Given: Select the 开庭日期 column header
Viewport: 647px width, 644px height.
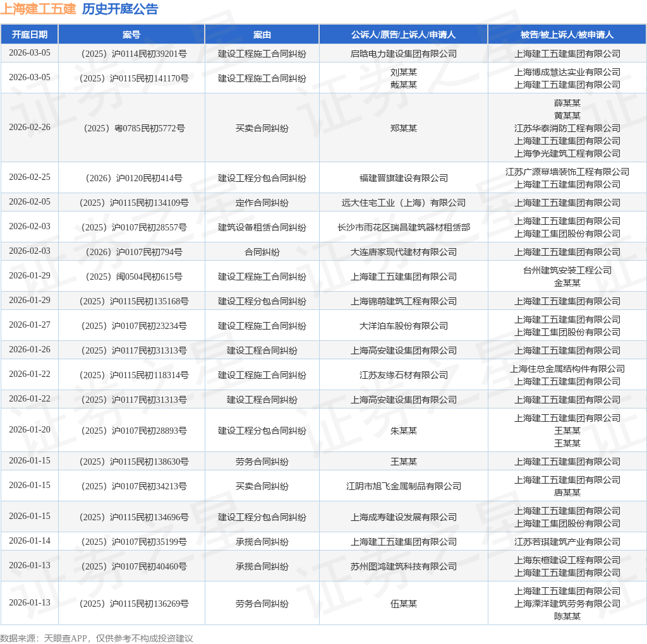Looking at the screenshot, I should click(29, 35).
